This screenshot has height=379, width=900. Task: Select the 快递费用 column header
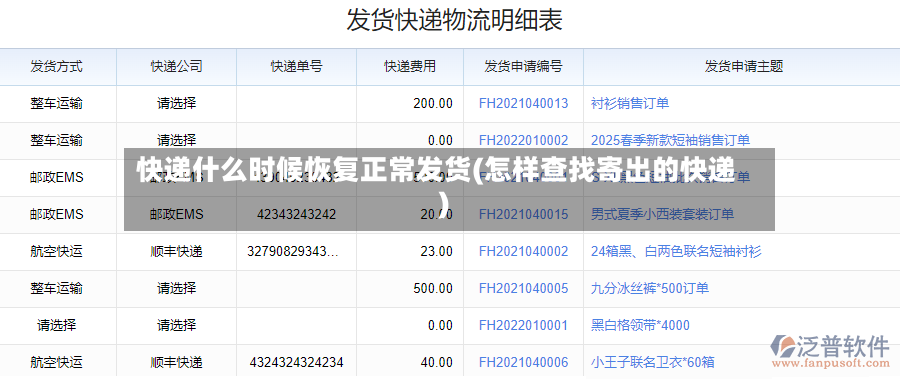coord(410,67)
